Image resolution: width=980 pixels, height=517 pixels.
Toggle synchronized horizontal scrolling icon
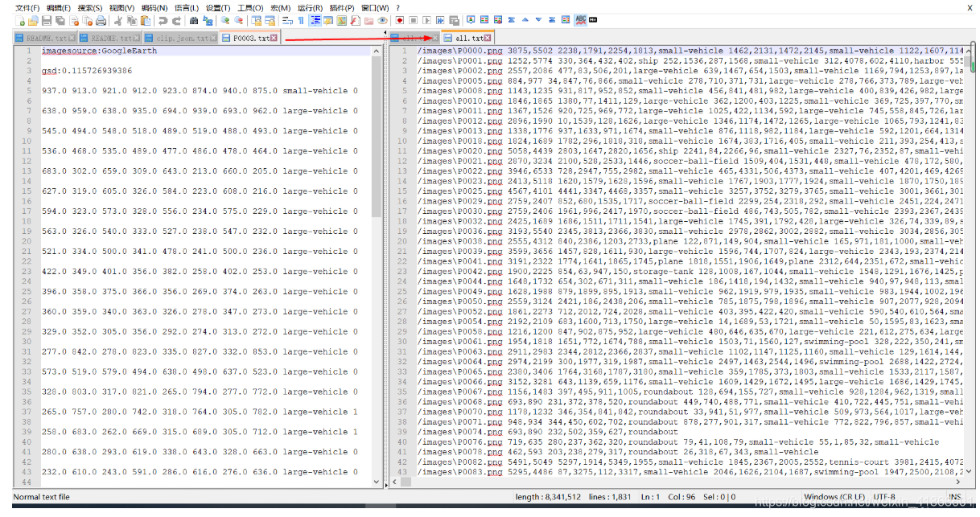pyautogui.click(x=270, y=20)
